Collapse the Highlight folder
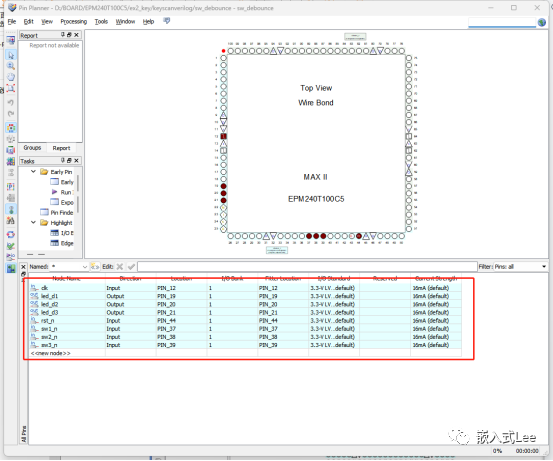Viewport: 553px width, 461px height. coord(34,223)
